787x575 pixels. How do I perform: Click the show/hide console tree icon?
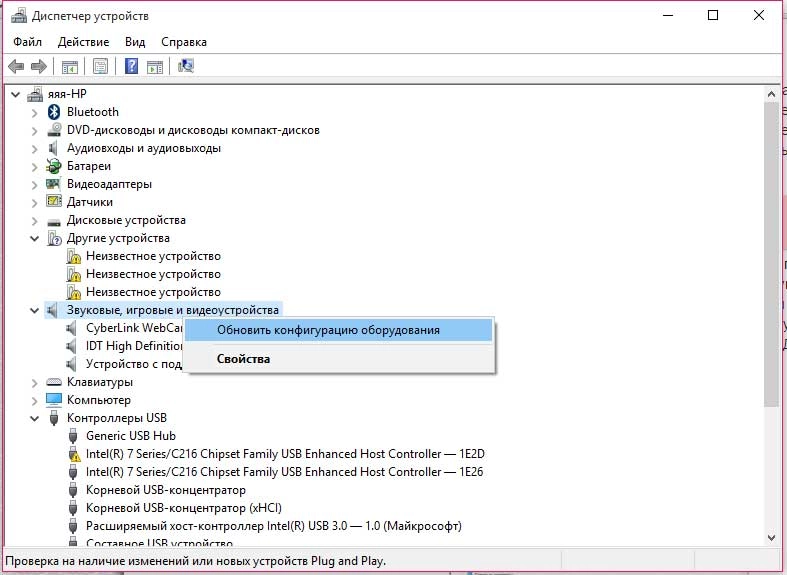[x=70, y=66]
